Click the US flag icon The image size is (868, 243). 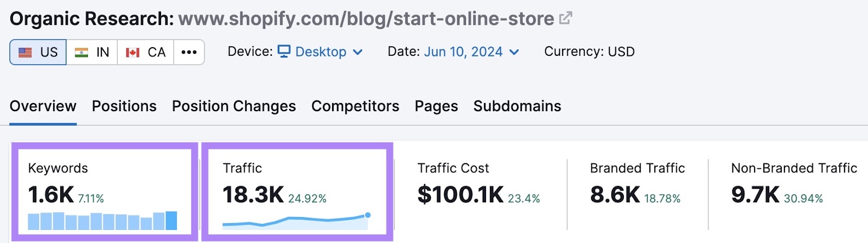tap(25, 53)
